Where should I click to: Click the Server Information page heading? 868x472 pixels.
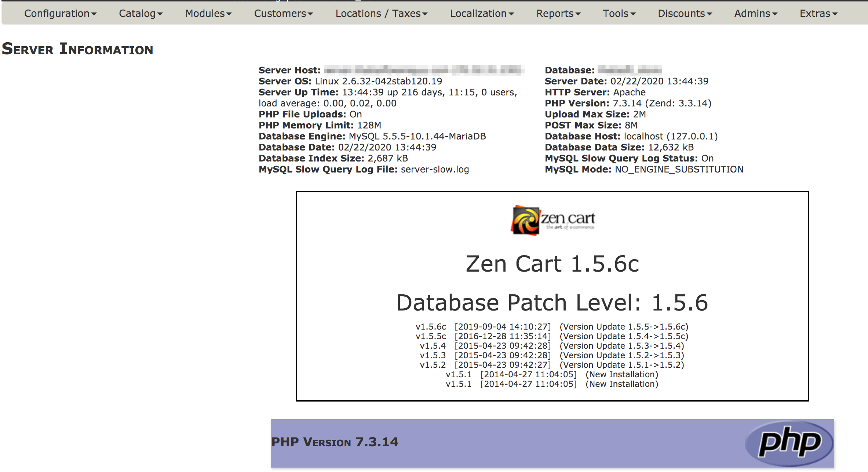click(x=77, y=49)
